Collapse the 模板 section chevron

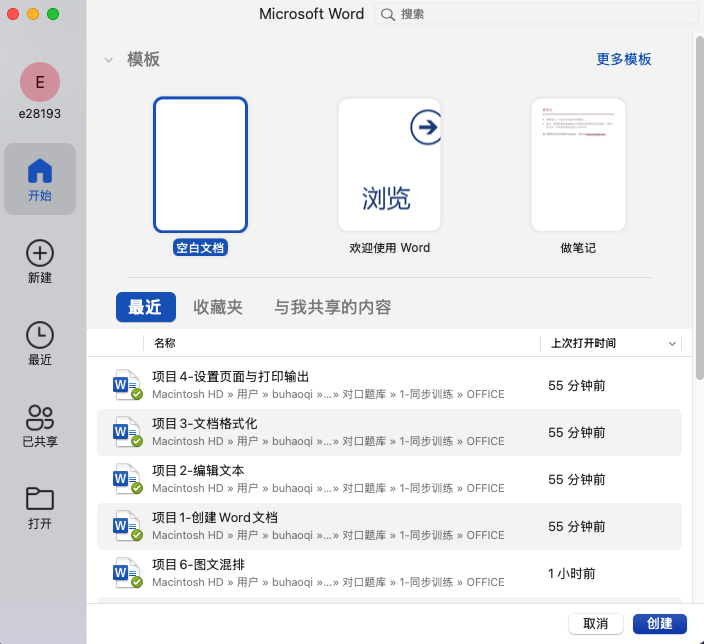point(108,60)
